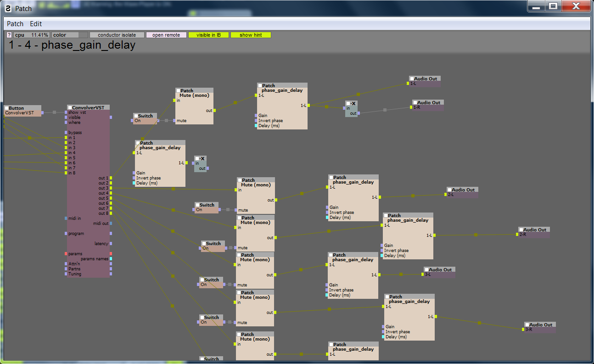Screen dimensions: 594x364
Task: Toggle the visible in IB option
Action: coord(208,35)
